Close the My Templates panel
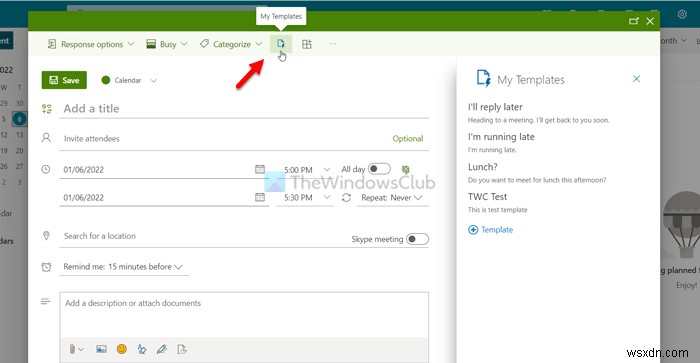Screen dimensions: 700x363 (x=637, y=79)
